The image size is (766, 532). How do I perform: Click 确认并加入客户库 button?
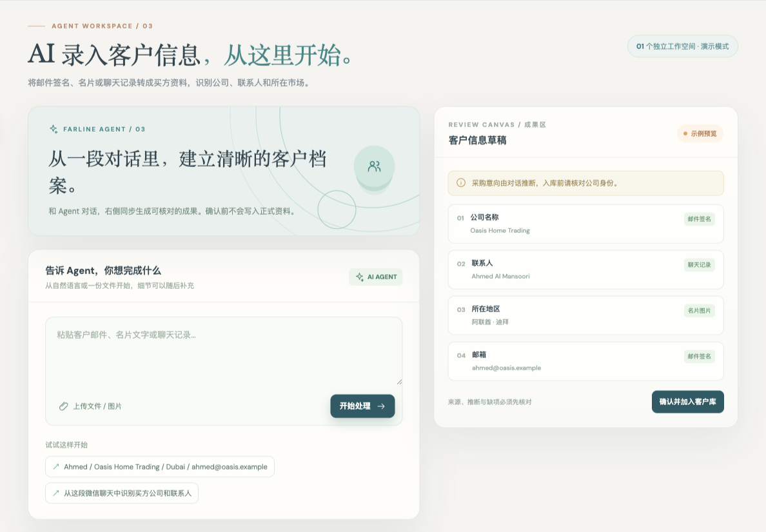(x=688, y=402)
